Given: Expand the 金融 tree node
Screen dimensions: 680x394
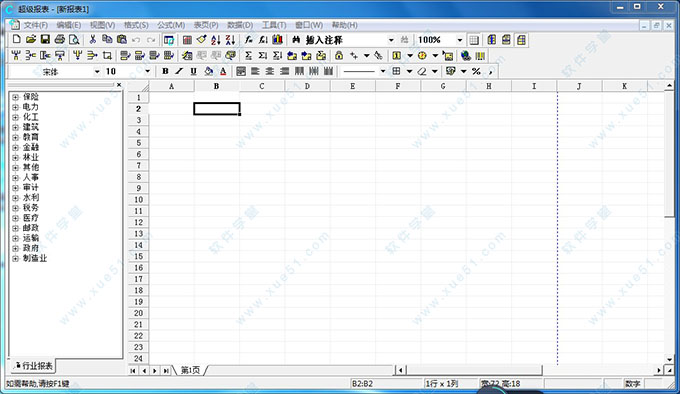Looking at the screenshot, I should point(15,148).
